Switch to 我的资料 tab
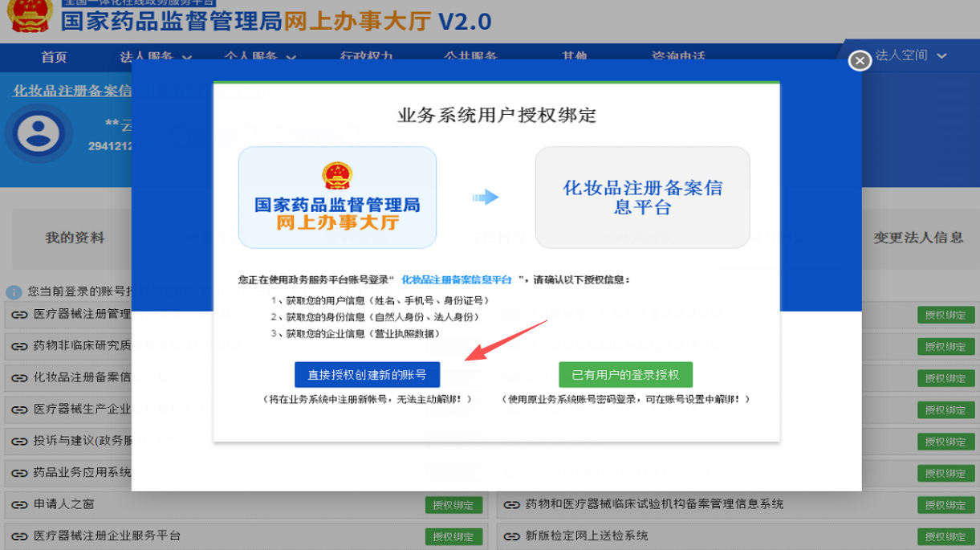The image size is (980, 550). 75,238
